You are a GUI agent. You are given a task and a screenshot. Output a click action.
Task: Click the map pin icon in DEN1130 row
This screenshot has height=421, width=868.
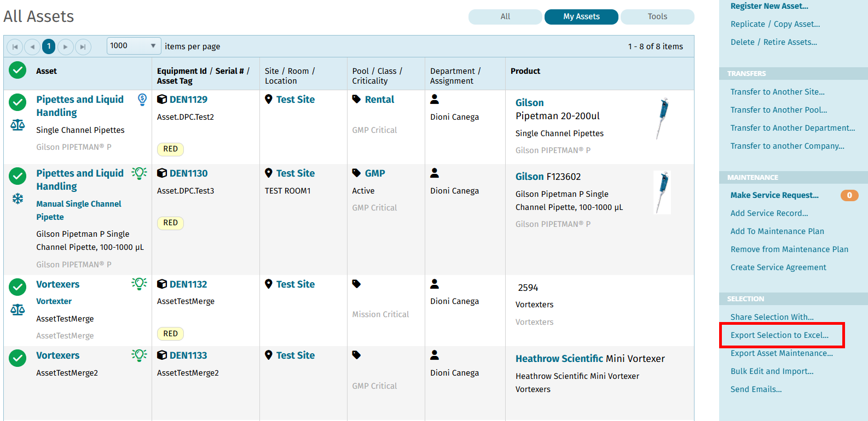[x=269, y=173]
